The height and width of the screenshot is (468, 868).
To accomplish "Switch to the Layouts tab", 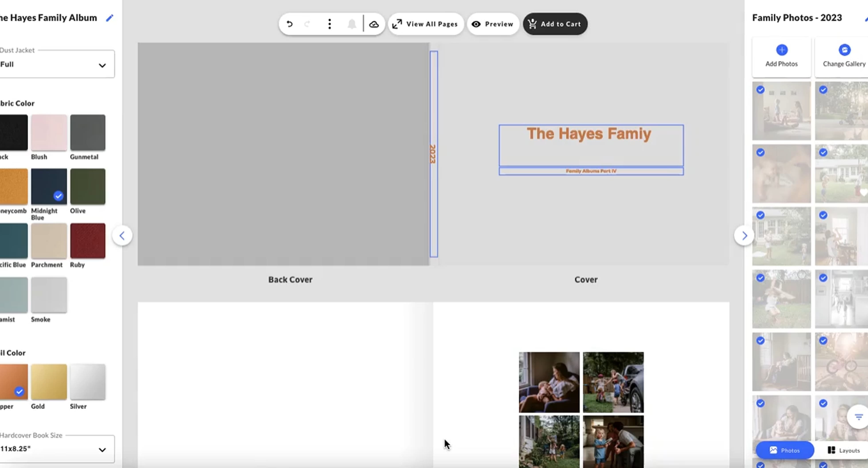I will tap(844, 450).
